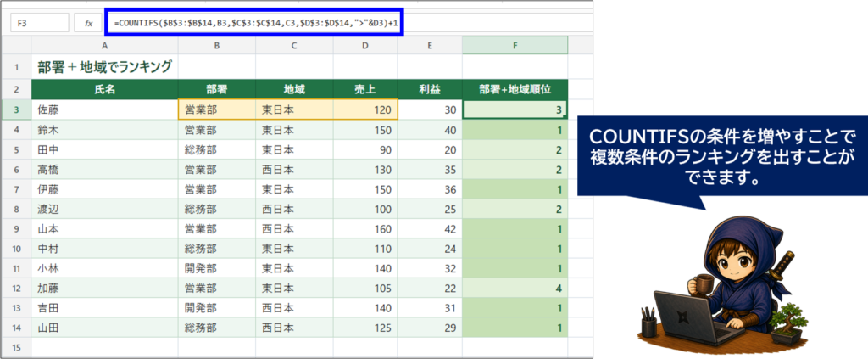868x359 pixels.
Task: Click sales value 130 in 高橋's row
Action: pos(365,170)
